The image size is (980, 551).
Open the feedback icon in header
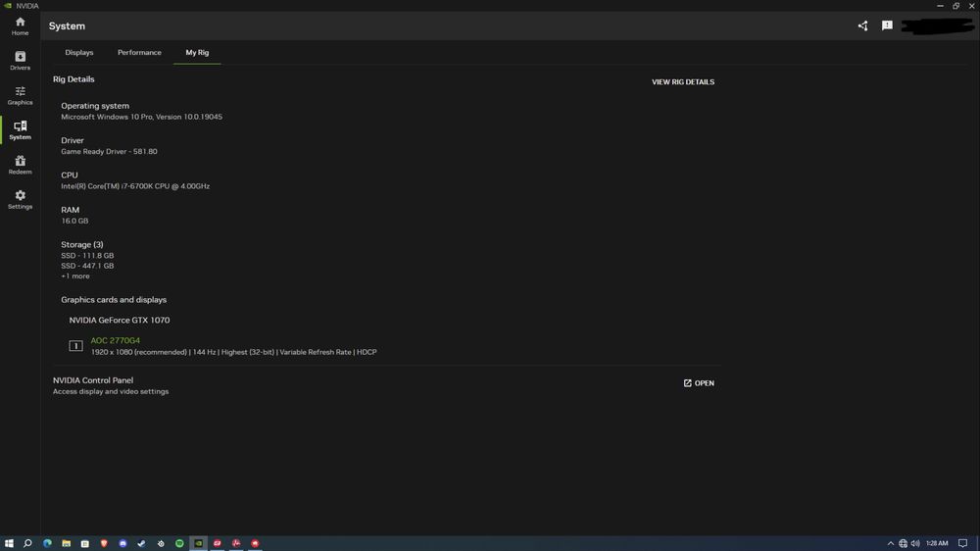coord(887,25)
